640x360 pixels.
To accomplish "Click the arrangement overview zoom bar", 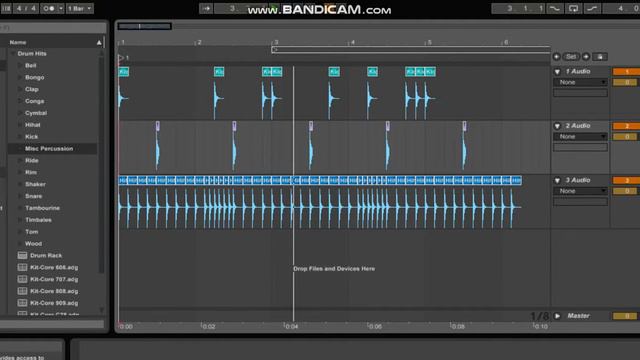I will pos(144,26).
